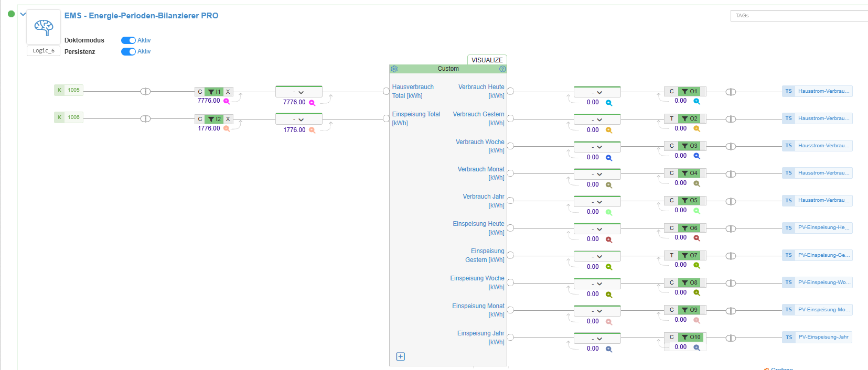Click the plus icon in Custom block

pyautogui.click(x=401, y=356)
